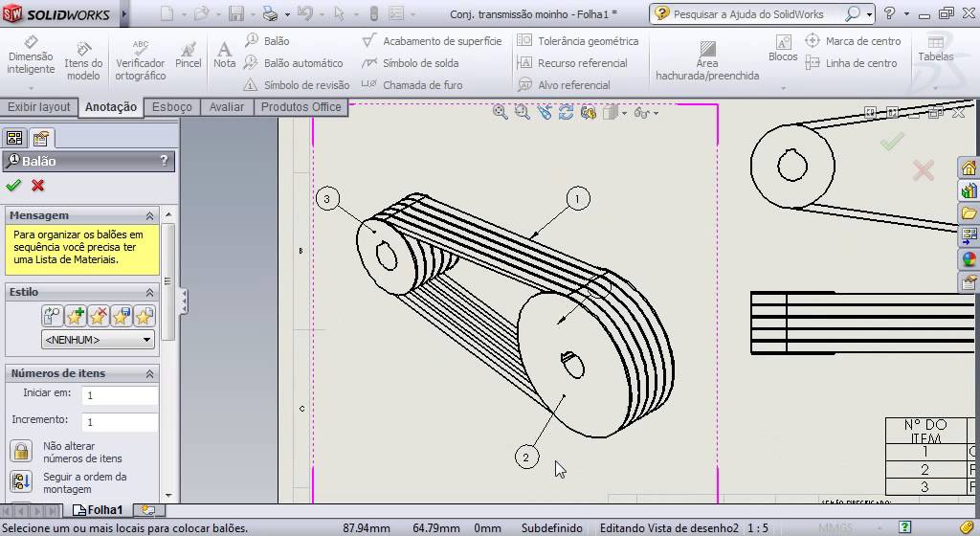Click the Iniciar em input field
The width and height of the screenshot is (980, 536).
(120, 394)
